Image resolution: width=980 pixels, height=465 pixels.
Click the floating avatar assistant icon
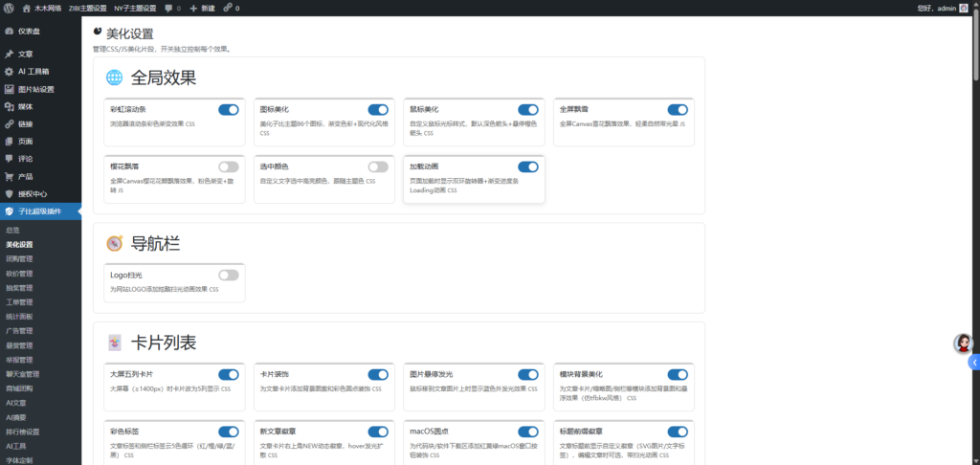point(962,343)
